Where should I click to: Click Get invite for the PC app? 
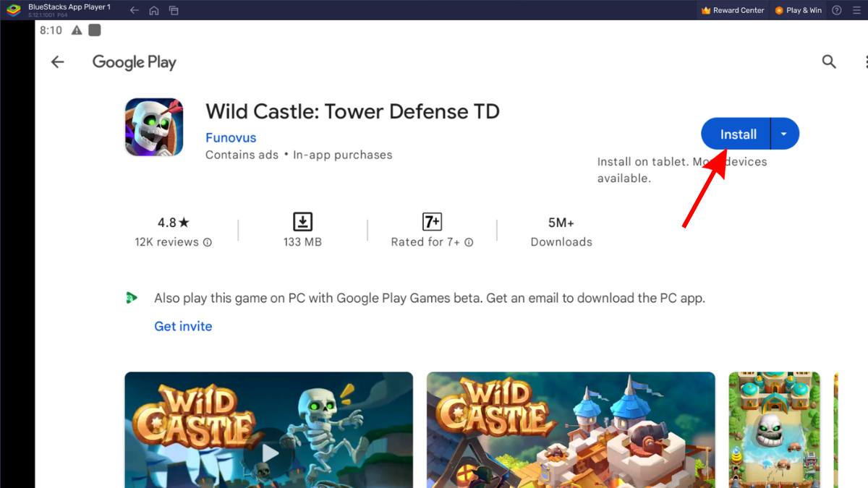182,326
